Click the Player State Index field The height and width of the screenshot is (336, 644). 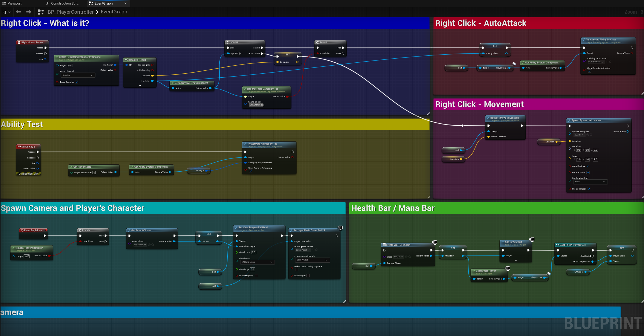coord(94,173)
